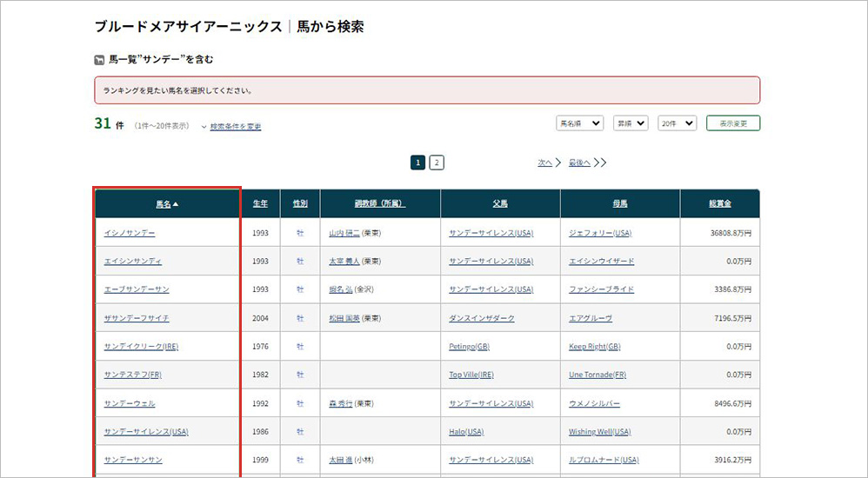868x478 pixels.
Task: Sort by 総賞金 column header
Action: (x=719, y=203)
